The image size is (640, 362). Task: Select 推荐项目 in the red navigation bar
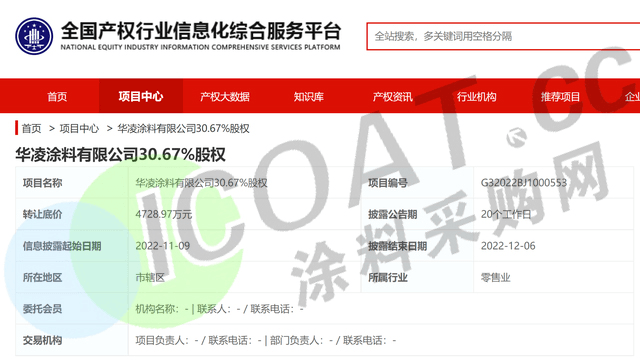560,97
